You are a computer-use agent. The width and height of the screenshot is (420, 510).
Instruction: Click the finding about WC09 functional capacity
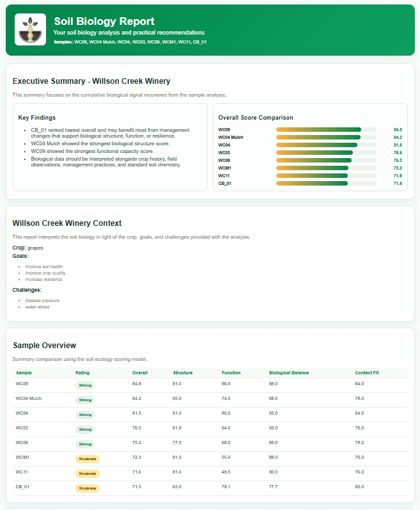[x=92, y=151]
